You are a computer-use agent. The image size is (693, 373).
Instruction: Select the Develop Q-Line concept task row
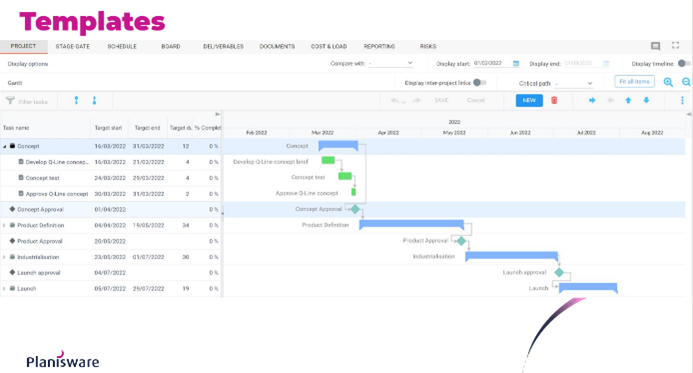110,162
